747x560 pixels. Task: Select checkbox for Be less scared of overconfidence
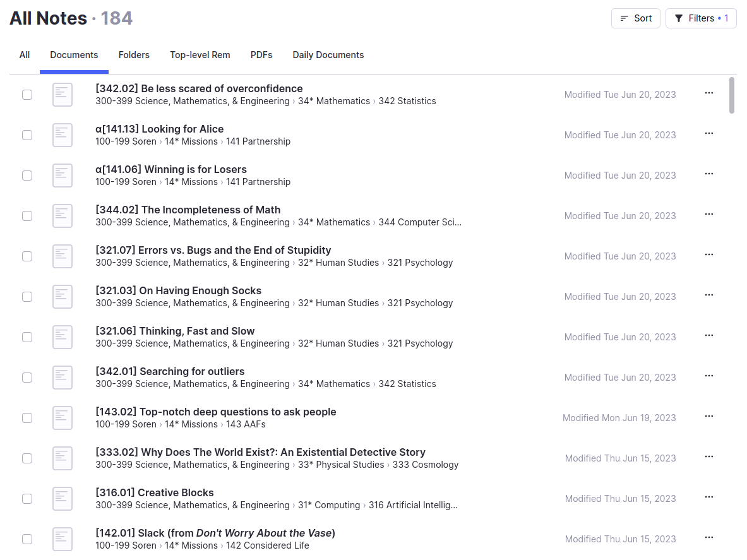[x=27, y=95]
